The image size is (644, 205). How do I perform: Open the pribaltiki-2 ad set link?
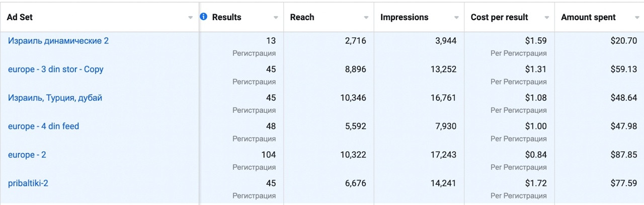click(x=28, y=183)
